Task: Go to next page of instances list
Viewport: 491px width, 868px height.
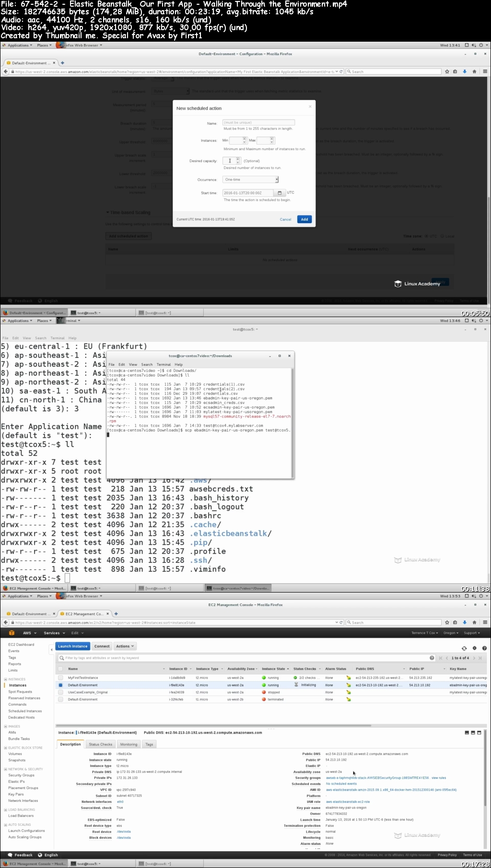Action: point(474,658)
